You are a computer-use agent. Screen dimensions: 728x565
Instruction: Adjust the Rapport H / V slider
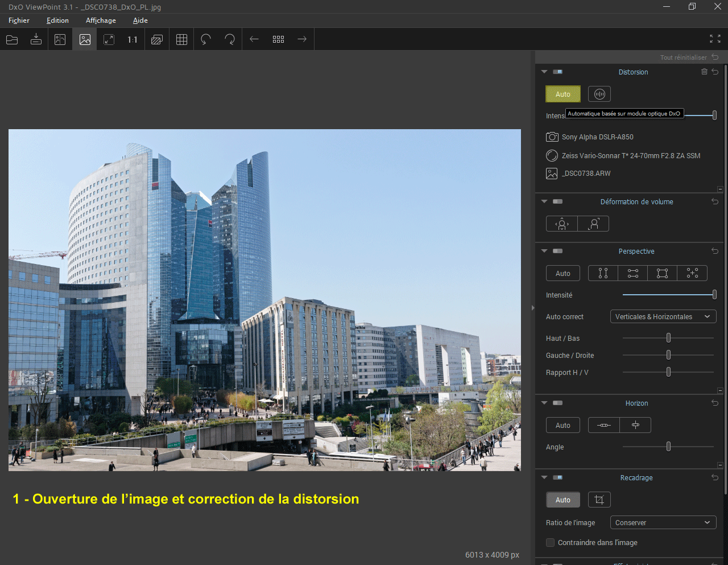click(668, 372)
